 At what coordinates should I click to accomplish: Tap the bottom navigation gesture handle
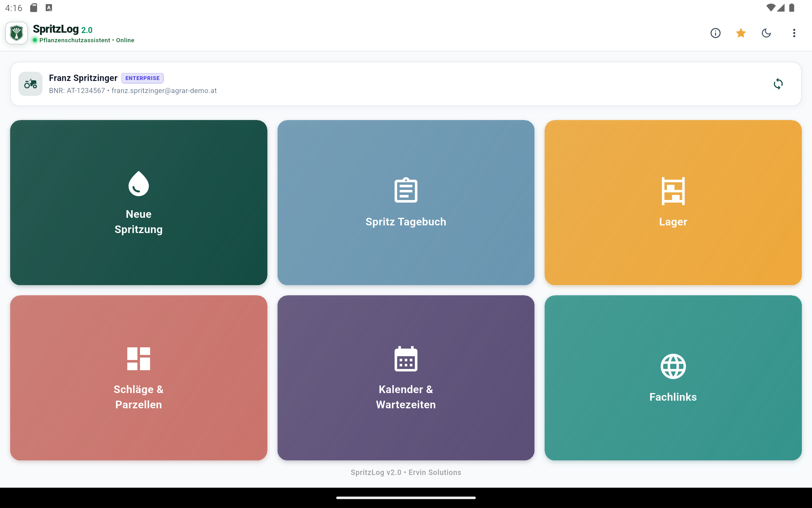pyautogui.click(x=406, y=498)
